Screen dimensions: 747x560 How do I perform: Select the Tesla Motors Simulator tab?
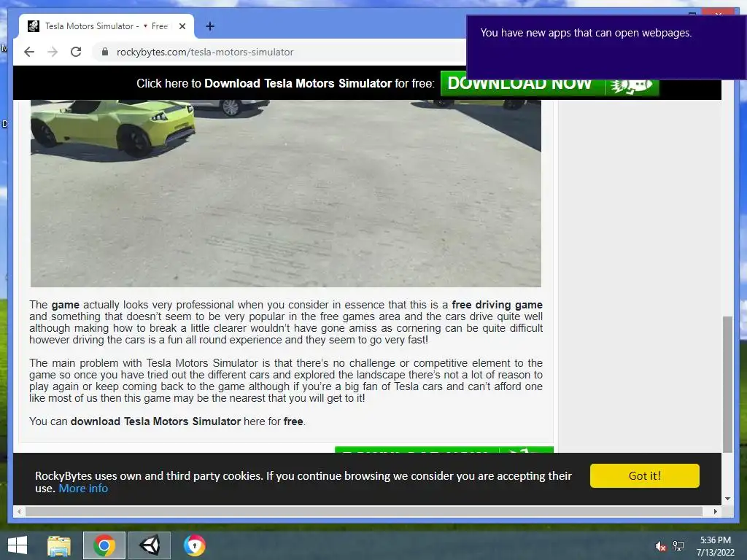(x=107, y=26)
